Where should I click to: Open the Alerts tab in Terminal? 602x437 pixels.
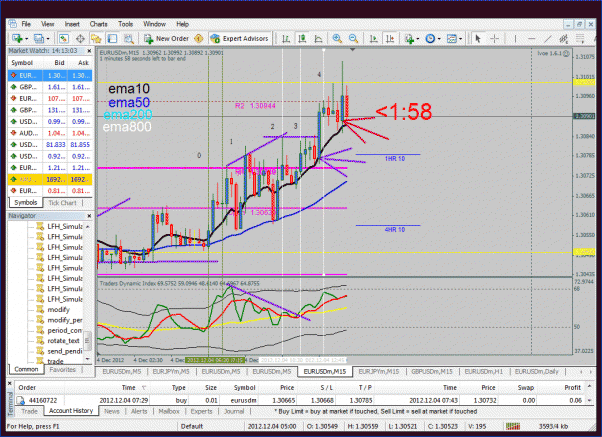coord(139,411)
